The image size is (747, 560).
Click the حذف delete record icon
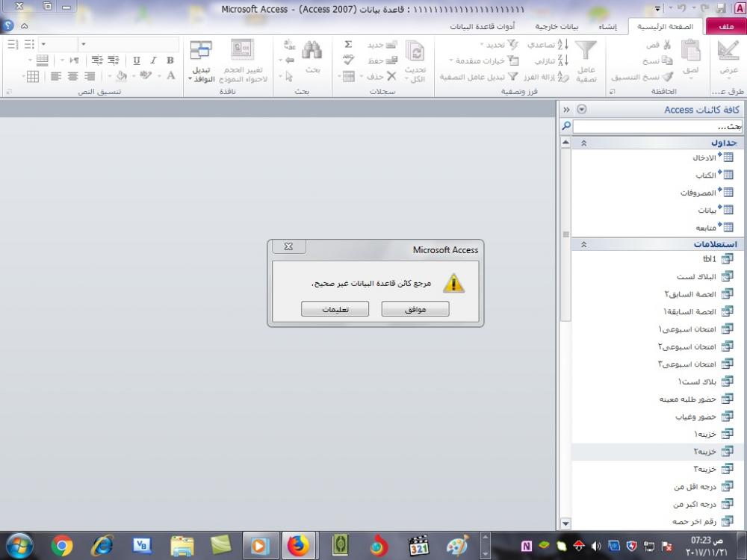391,76
